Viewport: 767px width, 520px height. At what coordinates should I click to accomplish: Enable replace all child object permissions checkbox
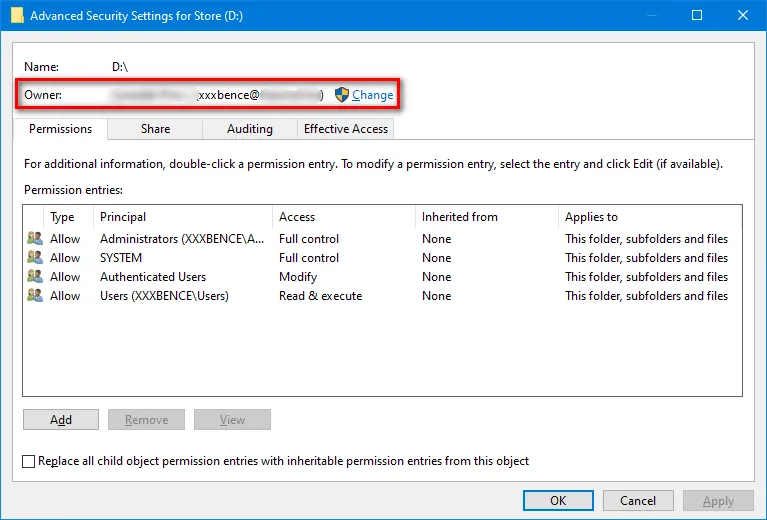pyautogui.click(x=29, y=461)
